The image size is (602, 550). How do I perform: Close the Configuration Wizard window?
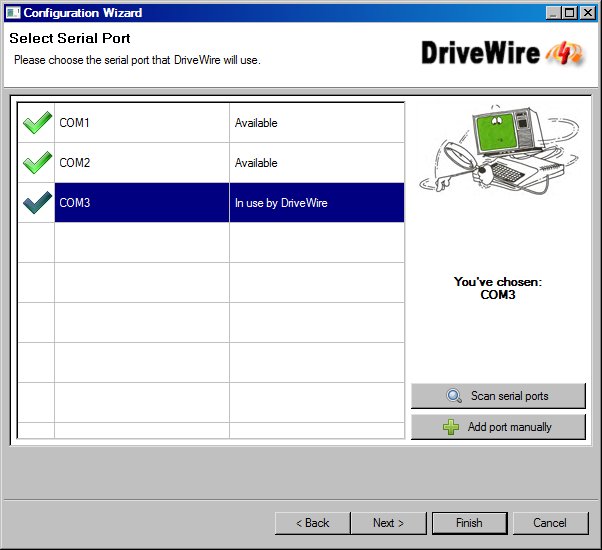[x=588, y=13]
